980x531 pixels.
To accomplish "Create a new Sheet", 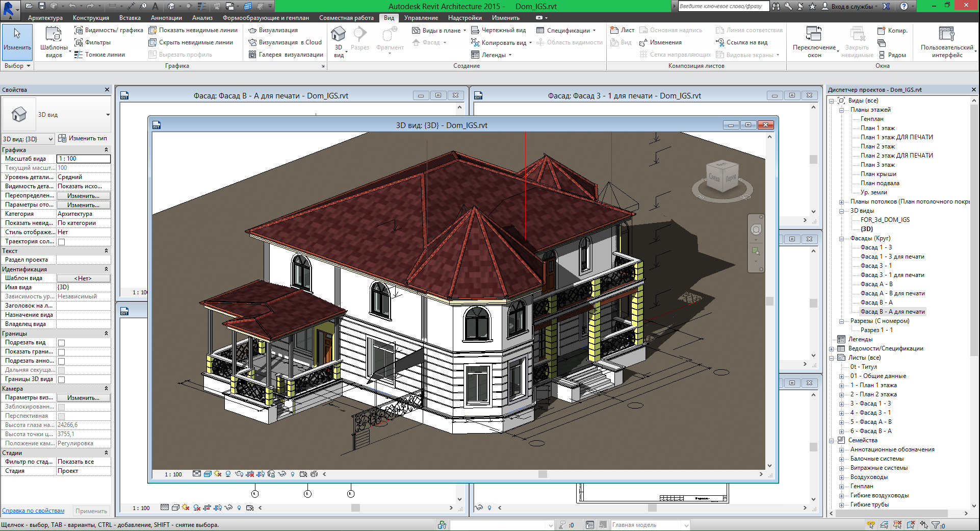I will click(x=622, y=30).
